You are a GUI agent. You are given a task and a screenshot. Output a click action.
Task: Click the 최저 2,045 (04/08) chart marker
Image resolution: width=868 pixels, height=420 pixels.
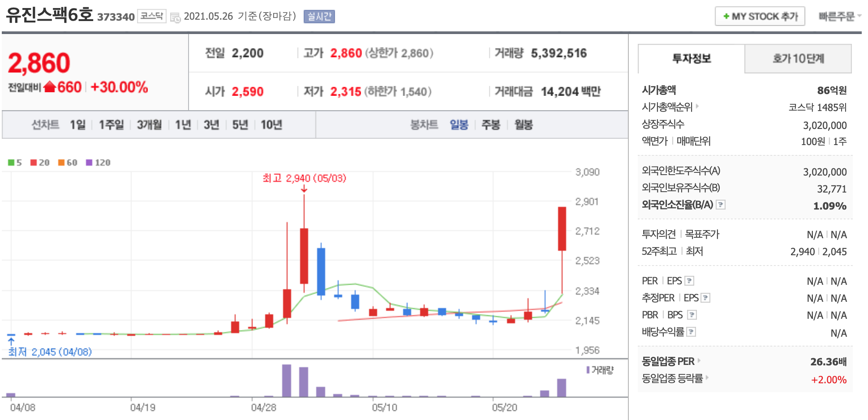[x=50, y=352]
